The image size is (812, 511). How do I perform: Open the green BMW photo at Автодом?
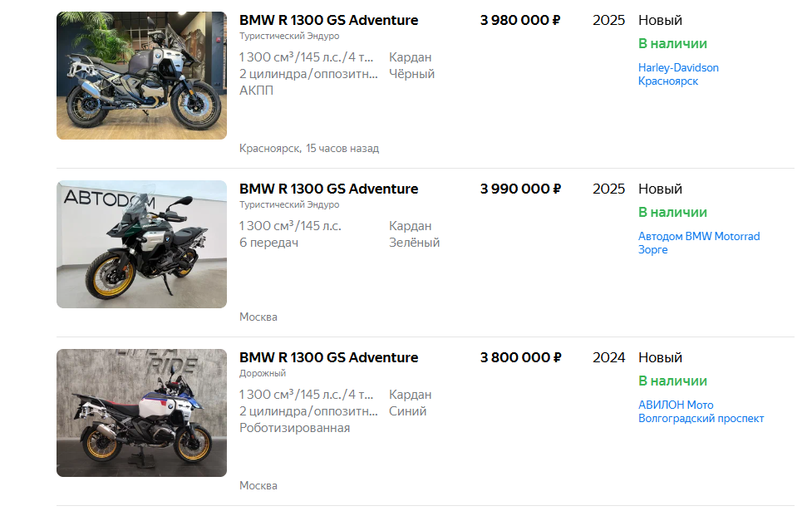pos(141,244)
